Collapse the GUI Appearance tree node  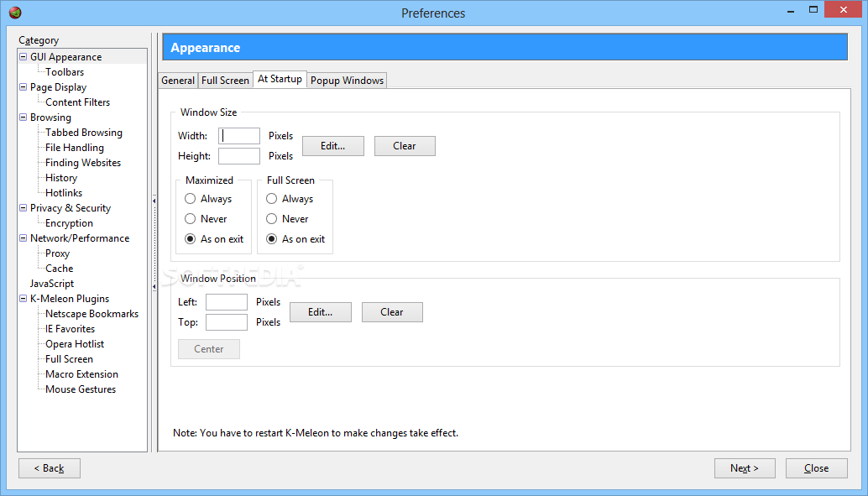coord(24,56)
